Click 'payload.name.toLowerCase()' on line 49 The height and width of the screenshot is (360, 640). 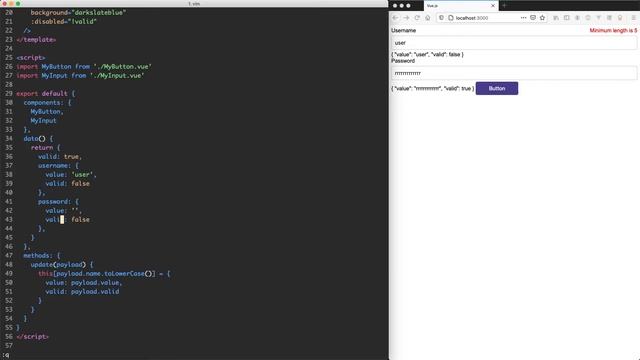click(104, 273)
